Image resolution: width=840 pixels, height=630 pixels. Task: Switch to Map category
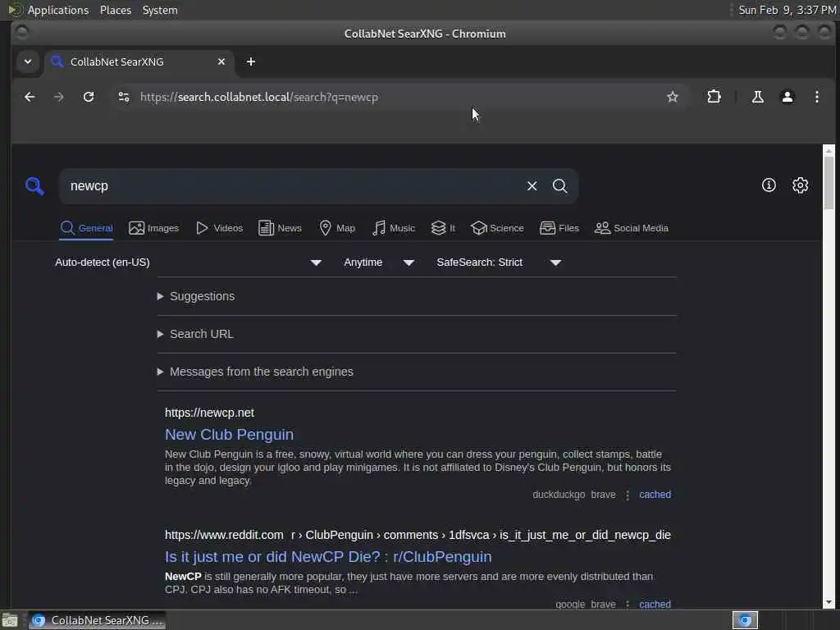(x=337, y=228)
